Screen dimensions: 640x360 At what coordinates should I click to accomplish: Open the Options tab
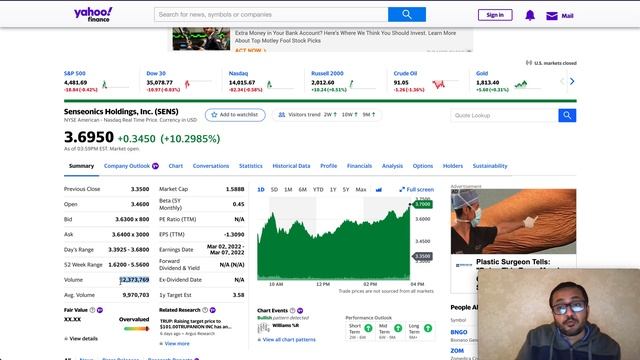(422, 166)
